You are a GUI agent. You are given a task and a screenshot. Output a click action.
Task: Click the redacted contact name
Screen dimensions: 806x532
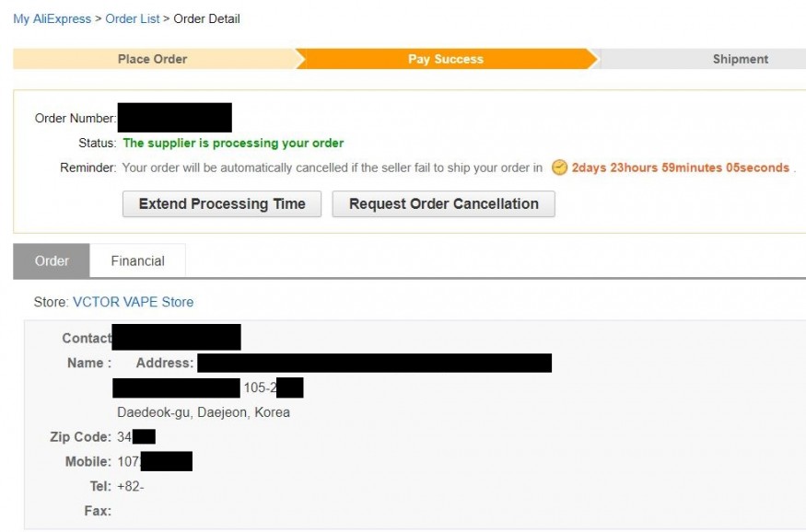[176, 338]
